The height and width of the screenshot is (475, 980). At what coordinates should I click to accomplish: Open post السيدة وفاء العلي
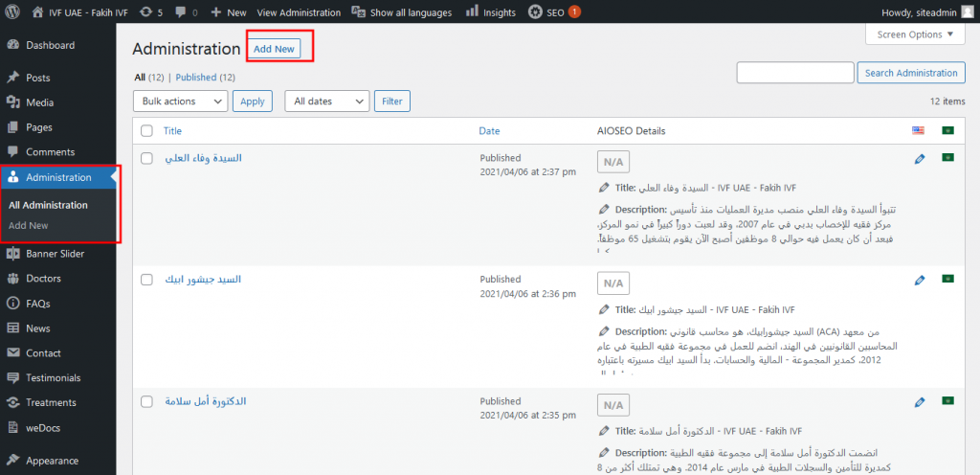203,158
